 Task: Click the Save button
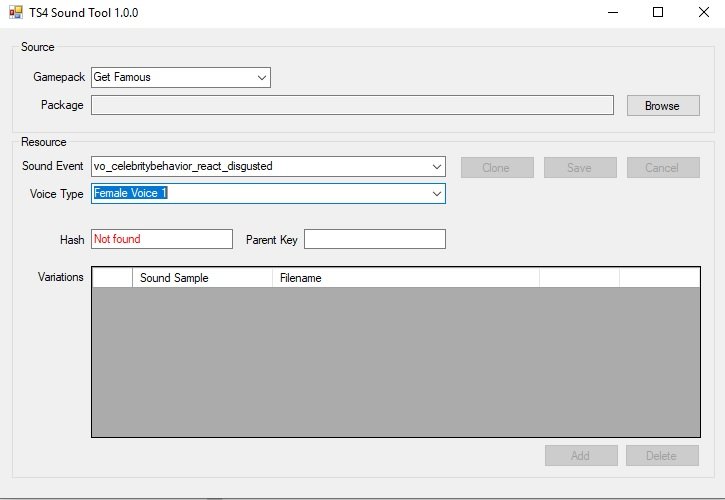coord(580,167)
